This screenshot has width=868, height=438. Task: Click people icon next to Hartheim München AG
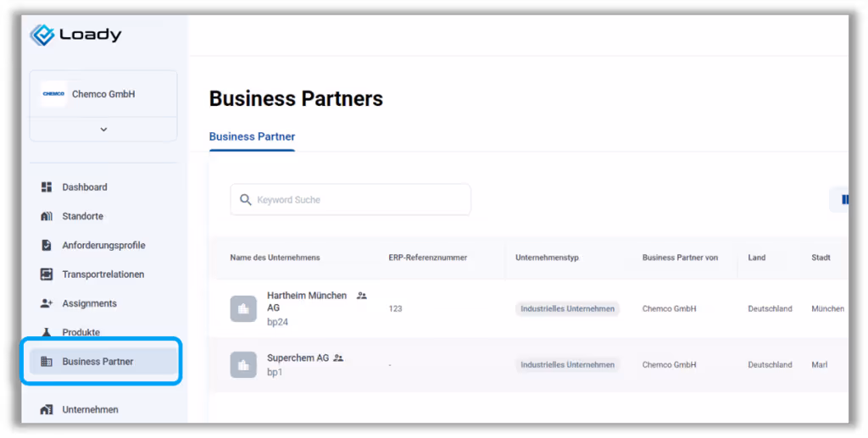point(361,296)
